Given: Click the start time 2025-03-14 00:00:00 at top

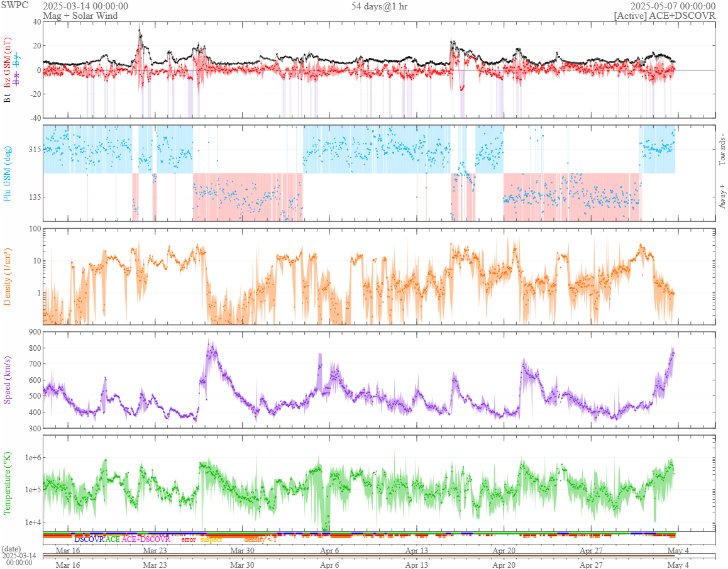Looking at the screenshot, I should point(85,6).
